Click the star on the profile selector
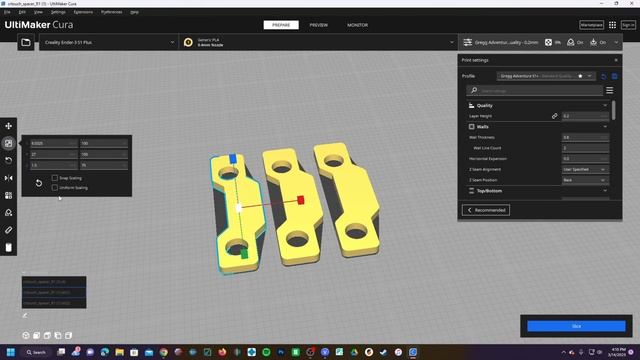This screenshot has height=360, width=640. click(x=580, y=76)
